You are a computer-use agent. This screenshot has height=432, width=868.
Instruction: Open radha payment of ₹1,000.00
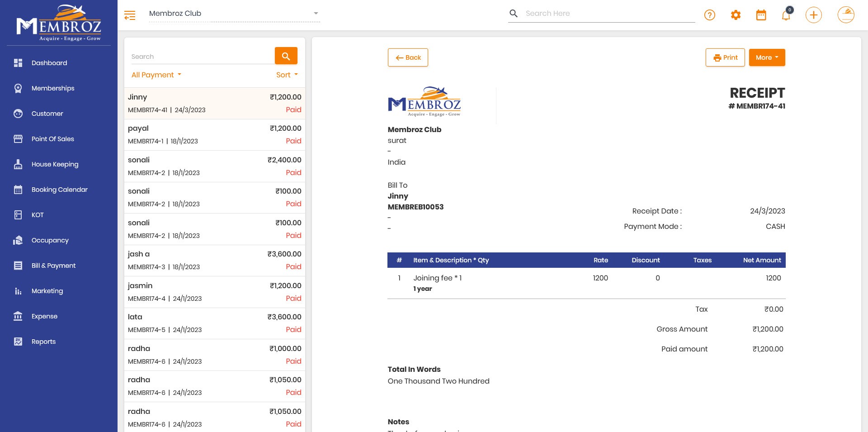click(x=215, y=355)
